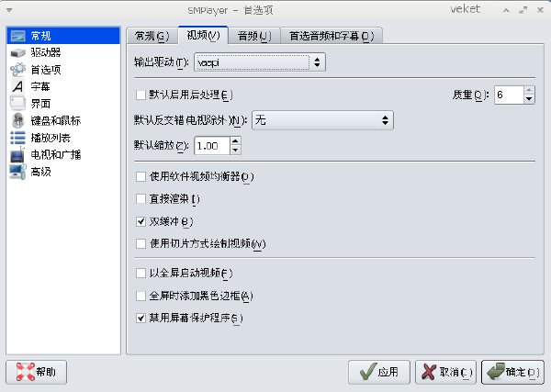Expand the 默认反交错 deinterlace dropdown
Screen dimensions: 551x392
(x=322, y=120)
